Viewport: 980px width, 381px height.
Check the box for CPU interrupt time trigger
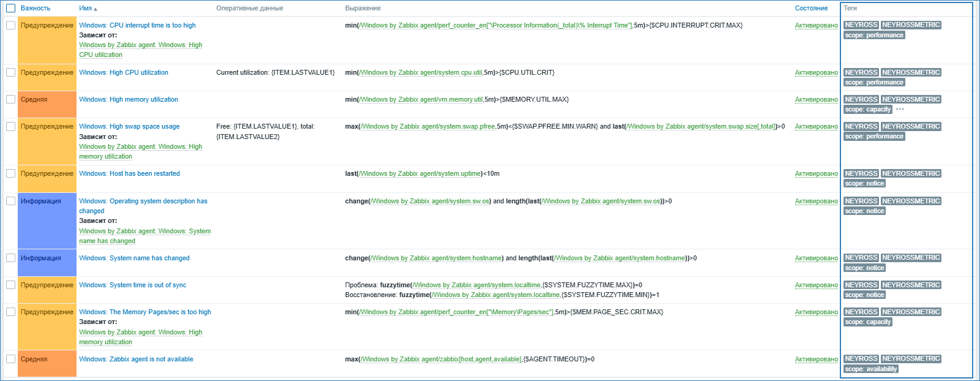click(x=10, y=26)
